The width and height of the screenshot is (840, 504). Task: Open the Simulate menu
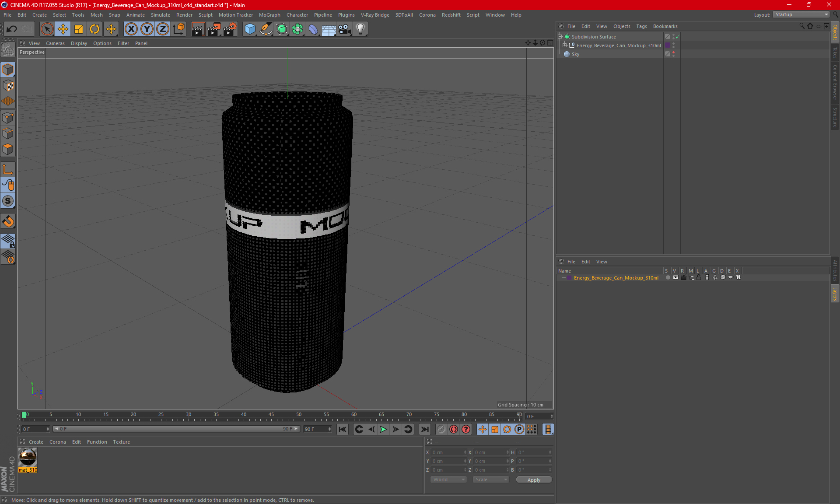pyautogui.click(x=161, y=15)
